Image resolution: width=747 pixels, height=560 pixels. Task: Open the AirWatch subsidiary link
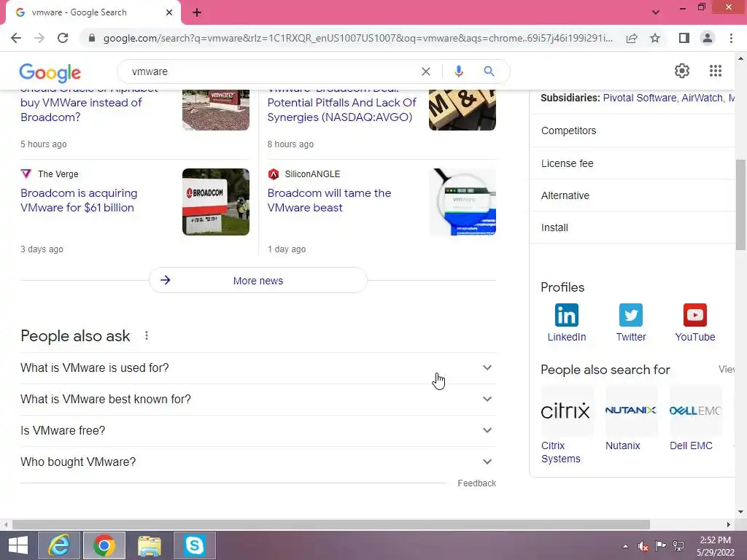(703, 98)
